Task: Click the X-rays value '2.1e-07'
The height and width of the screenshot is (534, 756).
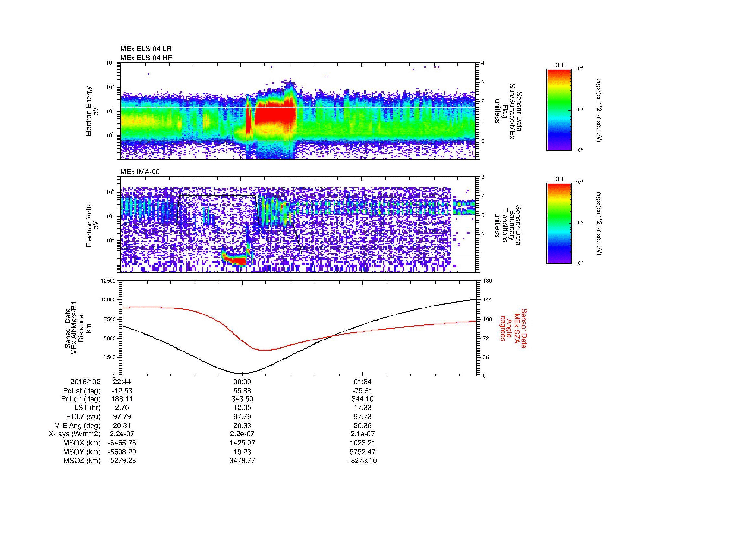Action: coord(363,434)
